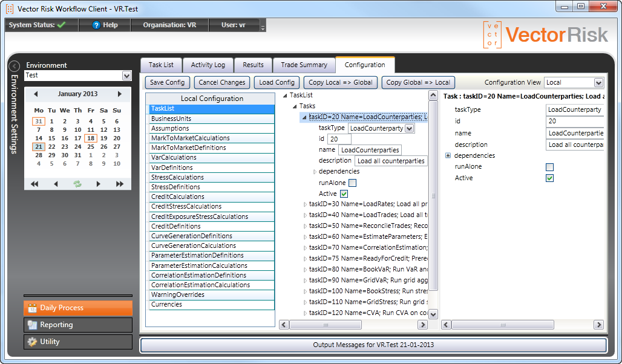The height and width of the screenshot is (364, 622).
Task: Expand the Output Messages bar
Action: coord(373,345)
